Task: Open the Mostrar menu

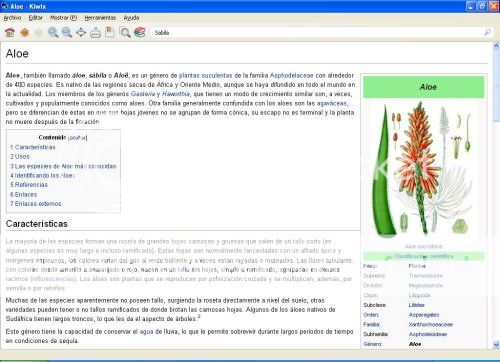Action: (x=63, y=18)
